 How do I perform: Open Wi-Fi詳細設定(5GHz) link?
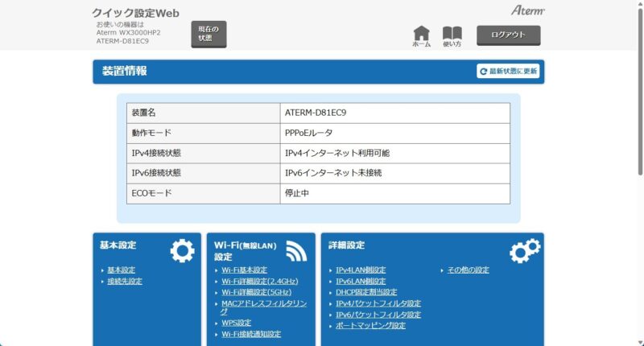[256, 293]
